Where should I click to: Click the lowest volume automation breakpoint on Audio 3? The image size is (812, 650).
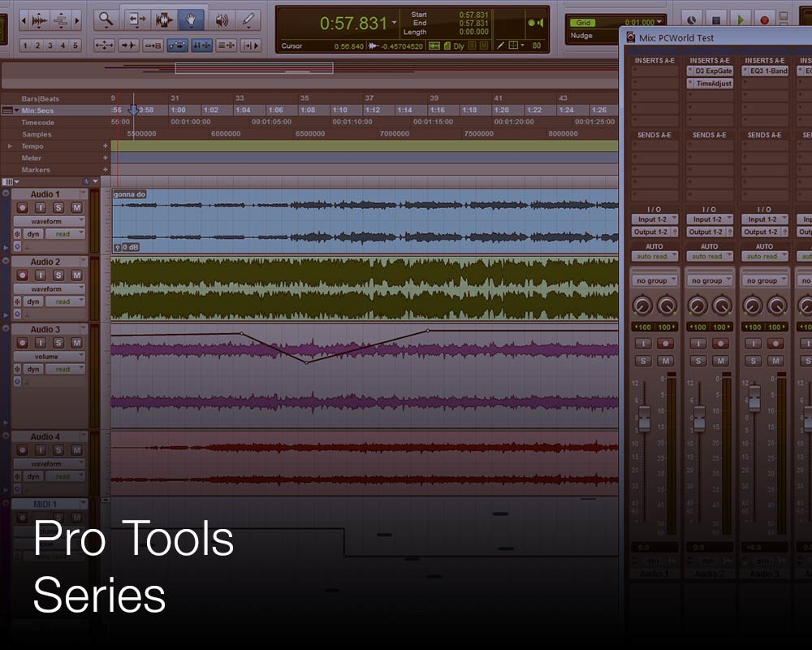click(x=306, y=362)
